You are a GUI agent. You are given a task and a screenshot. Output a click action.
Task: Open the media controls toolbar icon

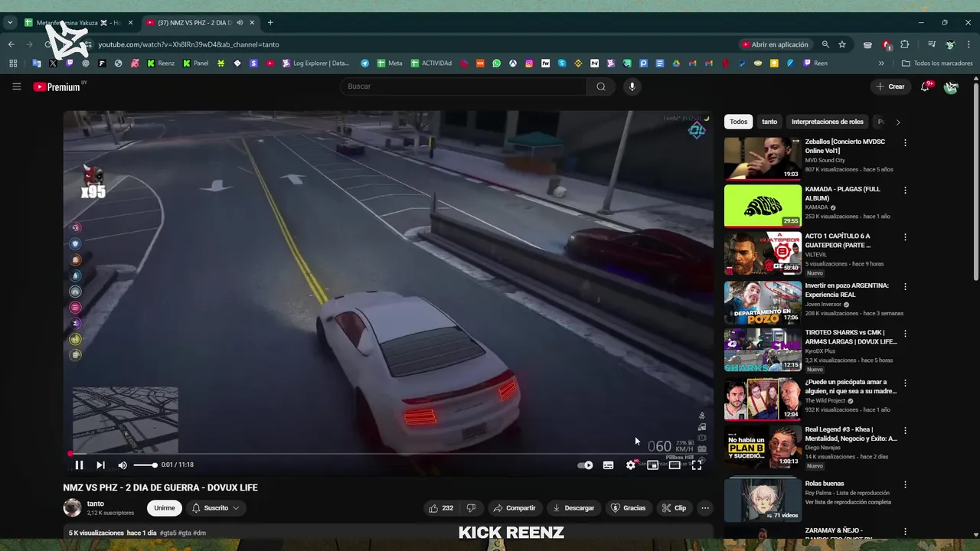click(x=932, y=44)
